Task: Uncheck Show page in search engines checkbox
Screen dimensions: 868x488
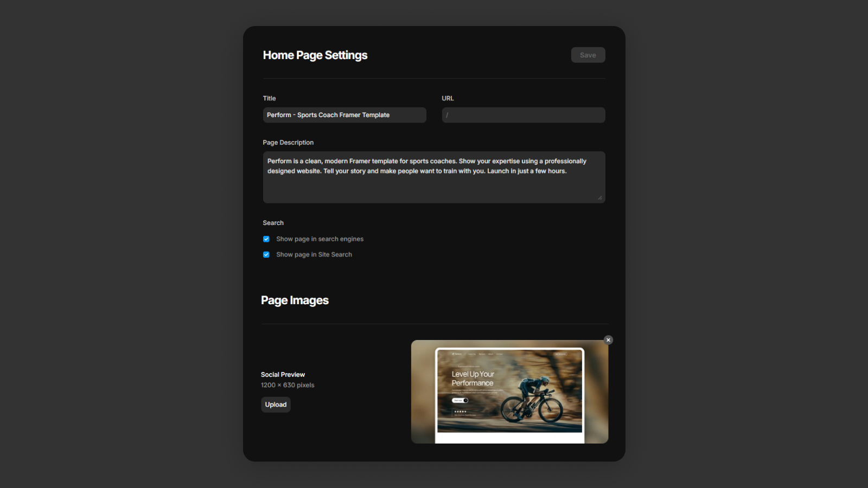Action: [x=266, y=239]
